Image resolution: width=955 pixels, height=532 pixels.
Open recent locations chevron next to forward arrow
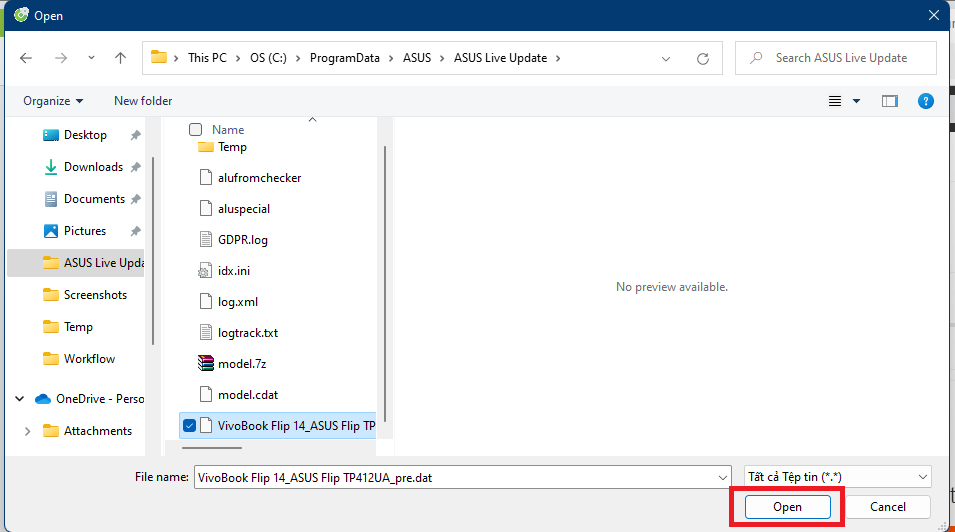91,58
